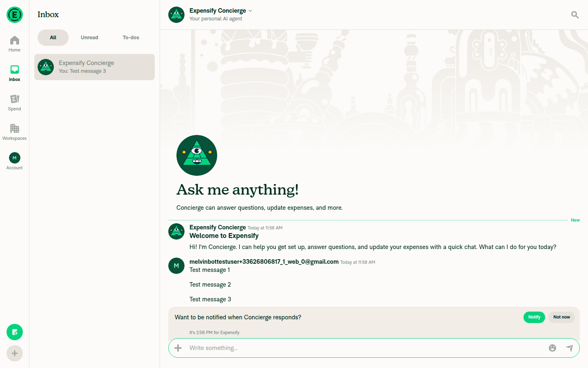Open Expensify Concierge chat in inbox list

pos(95,67)
